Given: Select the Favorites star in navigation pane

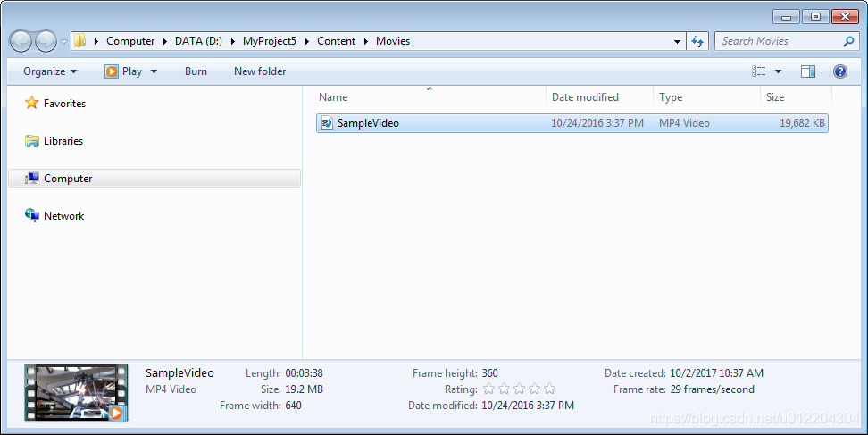Looking at the screenshot, I should coord(32,103).
